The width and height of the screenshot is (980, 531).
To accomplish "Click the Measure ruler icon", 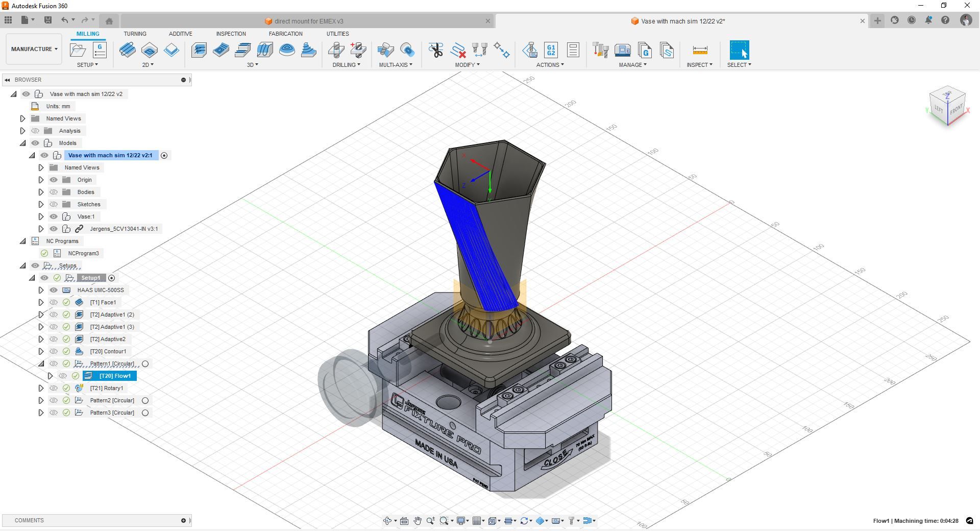I will (700, 50).
